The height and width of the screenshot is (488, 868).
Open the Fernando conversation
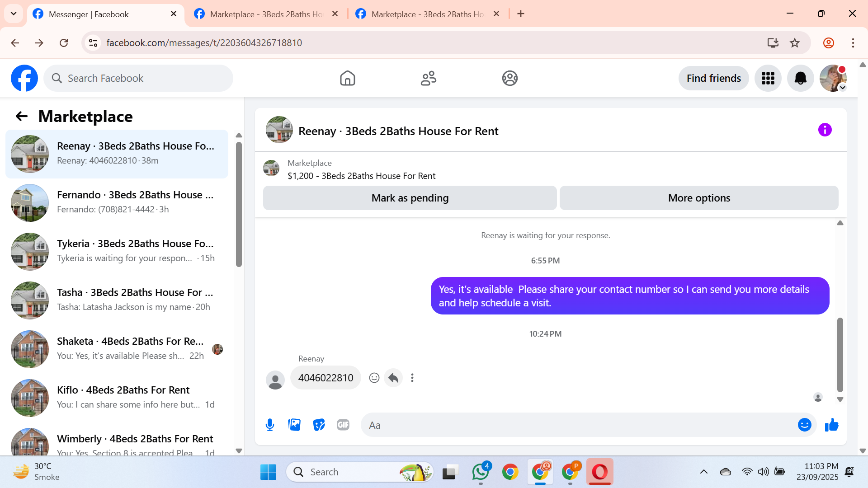(x=117, y=203)
